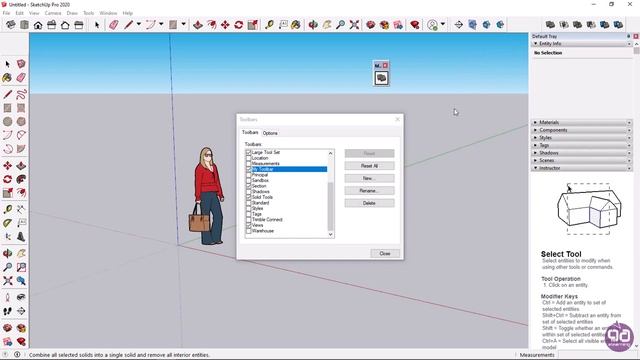Viewport: 640px width, 360px height.
Task: Click the New... button
Action: click(369, 178)
